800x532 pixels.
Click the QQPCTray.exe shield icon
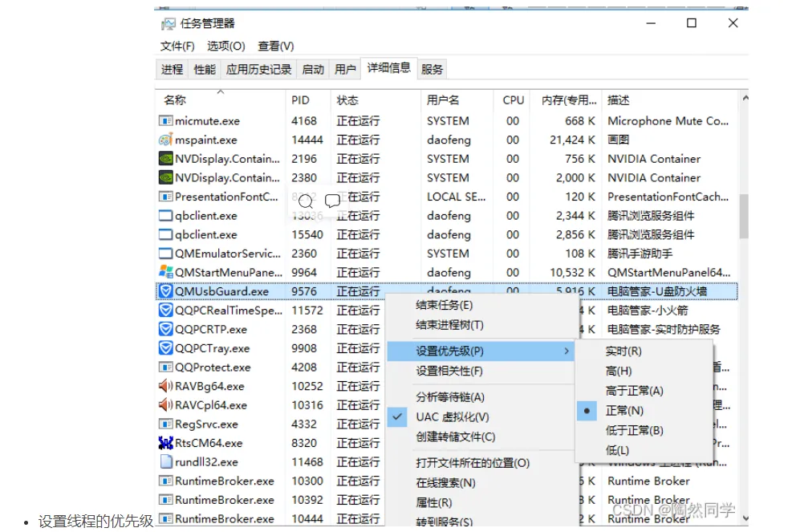(165, 348)
